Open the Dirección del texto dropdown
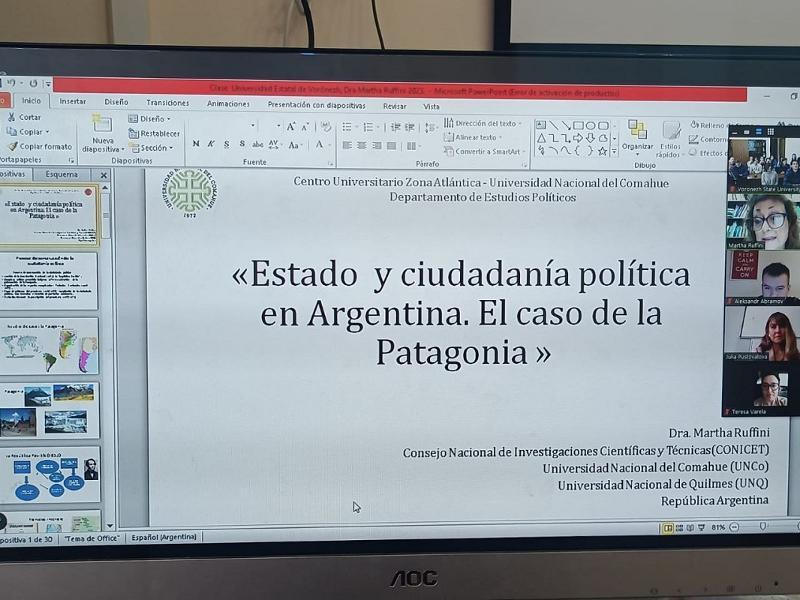 coord(486,123)
